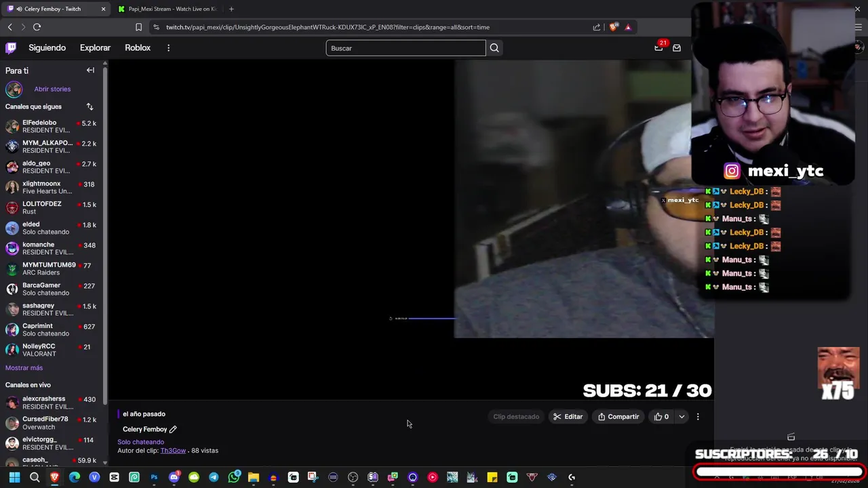
Task: Open sashagrey channel
Action: [52, 309]
